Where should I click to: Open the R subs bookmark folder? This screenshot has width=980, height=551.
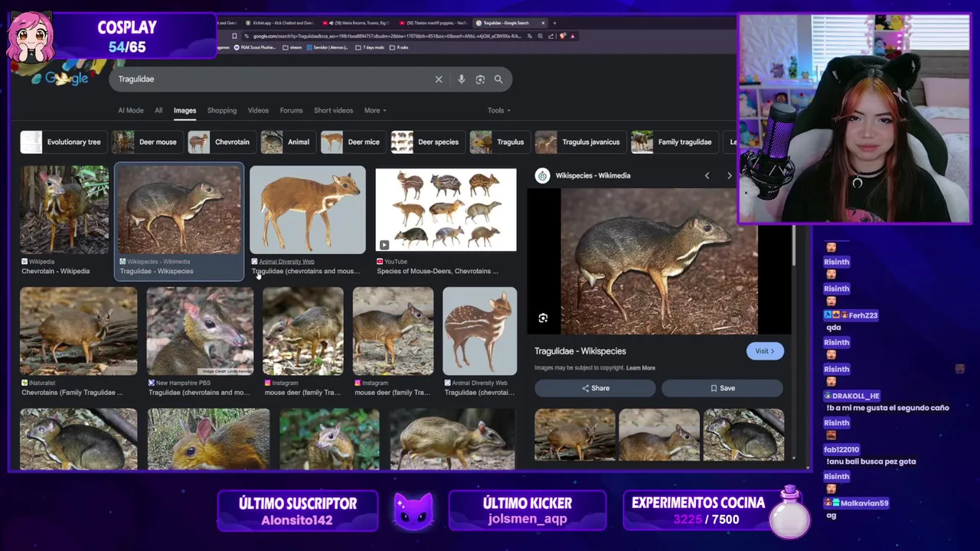point(399,47)
